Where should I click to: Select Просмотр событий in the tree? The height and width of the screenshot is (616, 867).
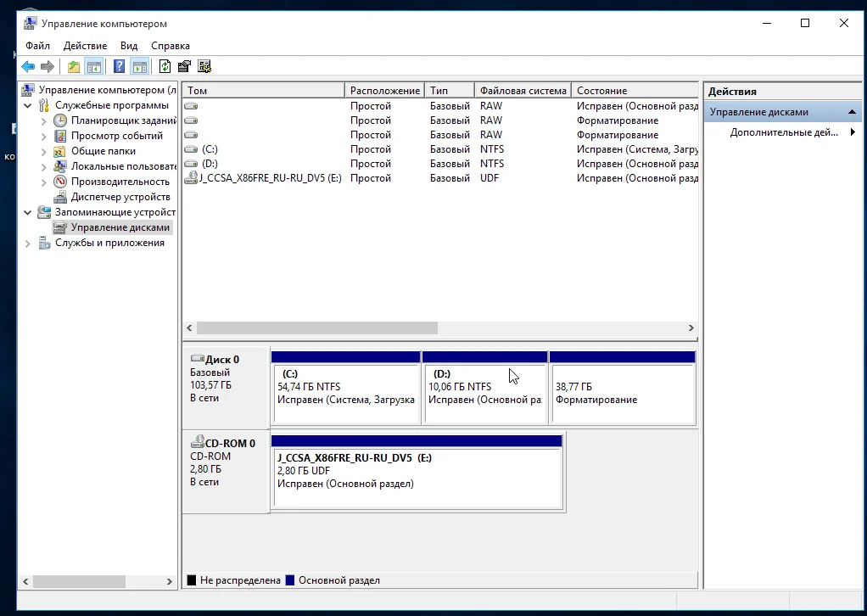(x=116, y=136)
